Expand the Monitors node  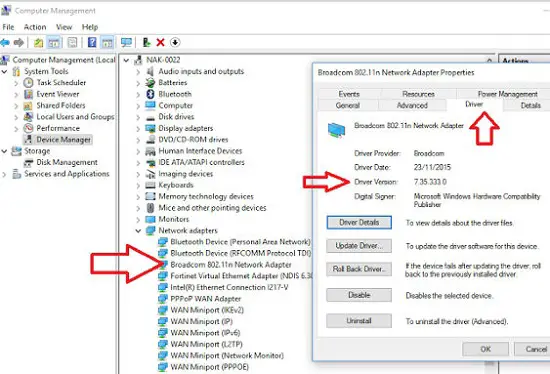pos(138,220)
